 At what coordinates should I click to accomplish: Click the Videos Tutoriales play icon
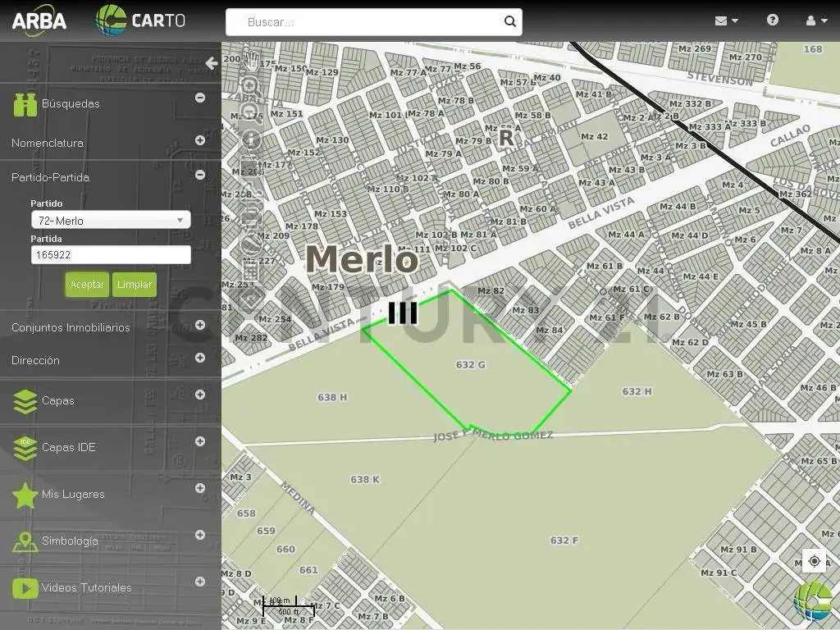pyautogui.click(x=25, y=588)
